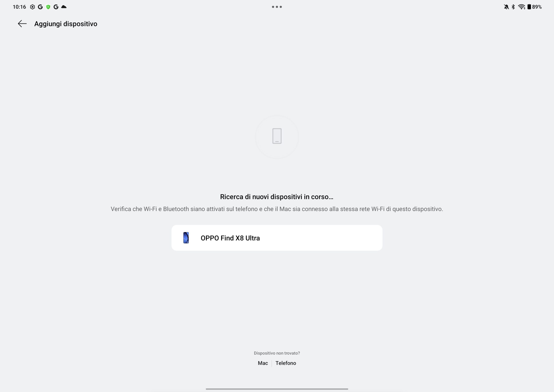
Task: Go back using the arrow icon
Action: 22,24
